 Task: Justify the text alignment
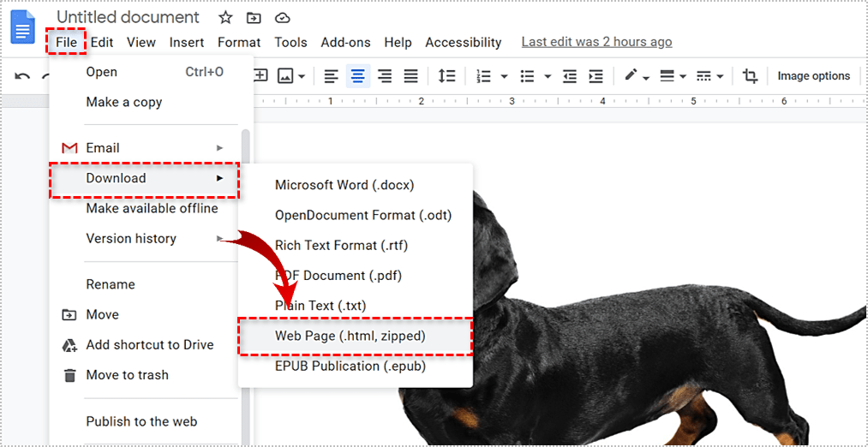pos(411,76)
